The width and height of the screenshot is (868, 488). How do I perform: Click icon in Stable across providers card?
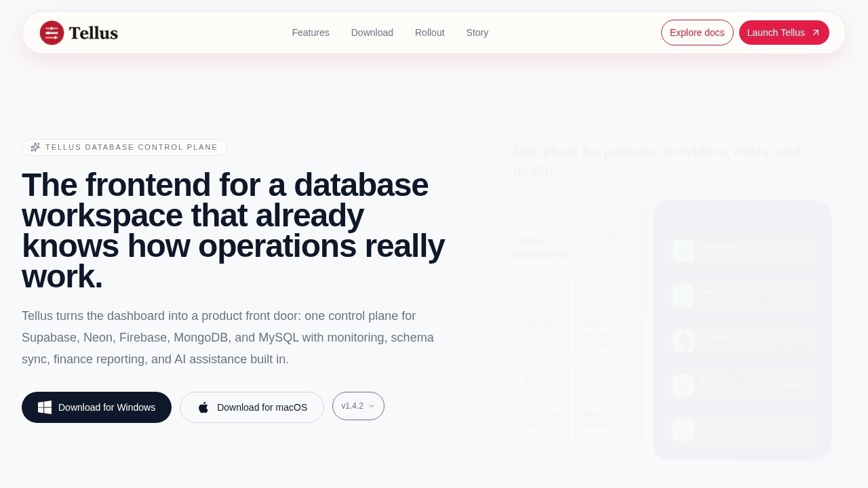pyautogui.click(x=589, y=286)
